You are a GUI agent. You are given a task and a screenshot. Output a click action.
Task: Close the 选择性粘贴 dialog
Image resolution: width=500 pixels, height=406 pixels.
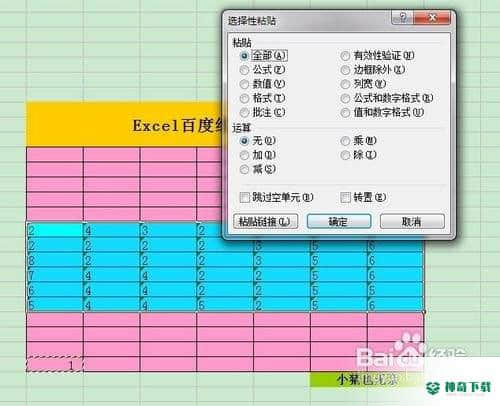(432, 17)
